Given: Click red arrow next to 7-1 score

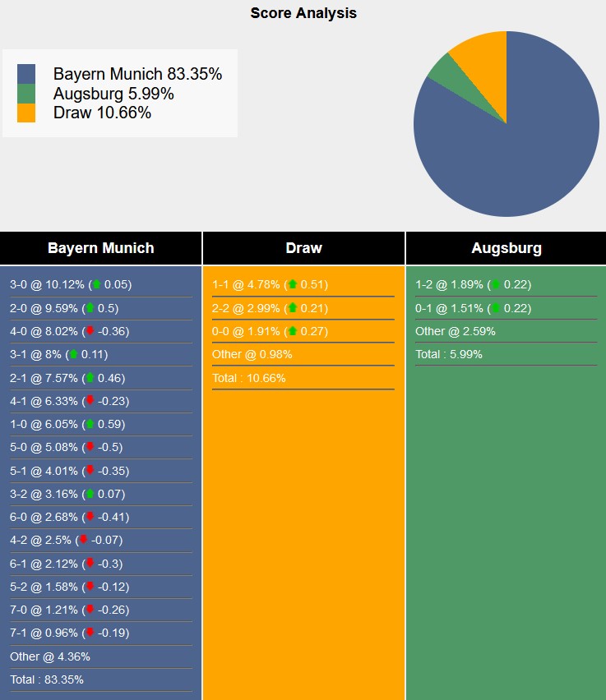Looking at the screenshot, I should click(90, 633).
